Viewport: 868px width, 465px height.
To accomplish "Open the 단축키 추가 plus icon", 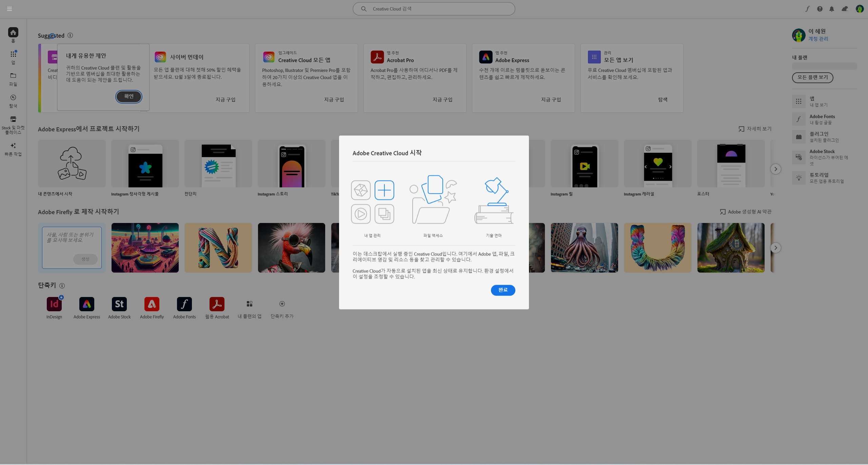I will (x=282, y=304).
